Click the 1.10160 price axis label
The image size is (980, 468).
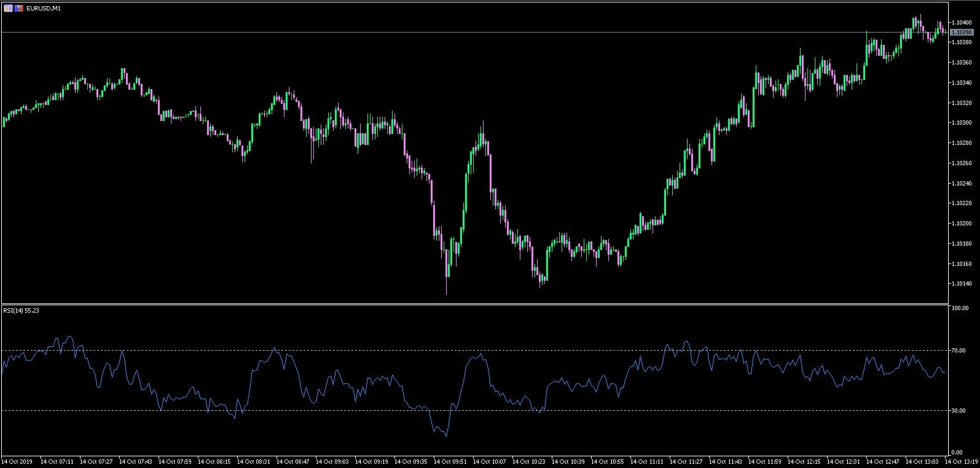coord(962,264)
